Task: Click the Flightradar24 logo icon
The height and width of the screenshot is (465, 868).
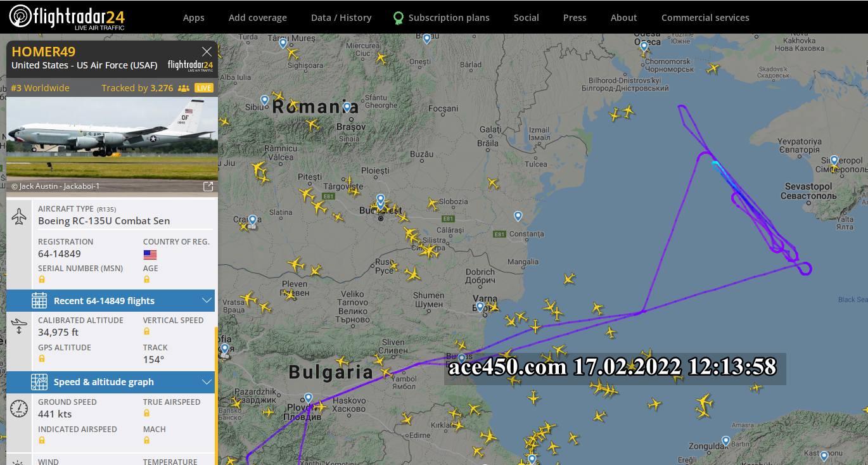Action: [x=20, y=16]
